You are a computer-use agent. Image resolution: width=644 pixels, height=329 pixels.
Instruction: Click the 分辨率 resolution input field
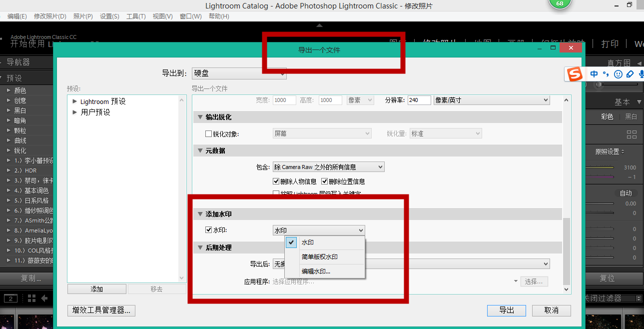coord(419,100)
